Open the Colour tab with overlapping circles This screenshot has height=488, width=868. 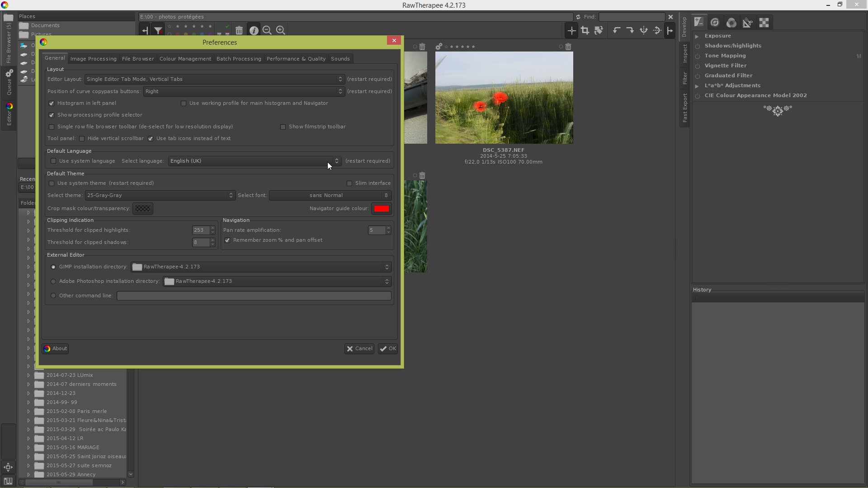[731, 23]
